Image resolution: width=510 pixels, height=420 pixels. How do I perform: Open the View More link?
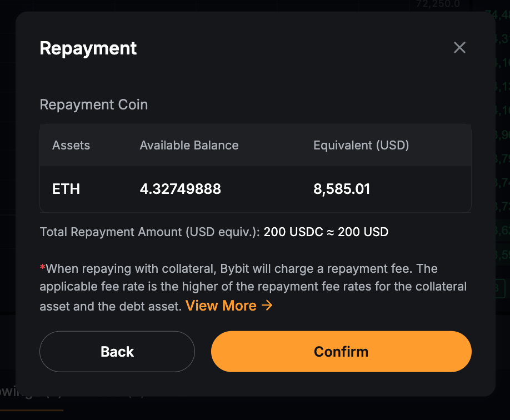point(221,306)
